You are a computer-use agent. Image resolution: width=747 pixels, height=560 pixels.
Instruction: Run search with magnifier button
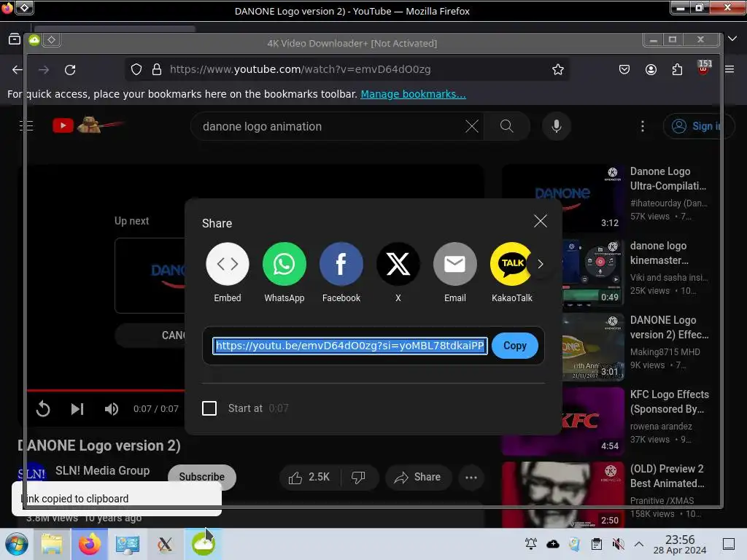pyautogui.click(x=507, y=126)
